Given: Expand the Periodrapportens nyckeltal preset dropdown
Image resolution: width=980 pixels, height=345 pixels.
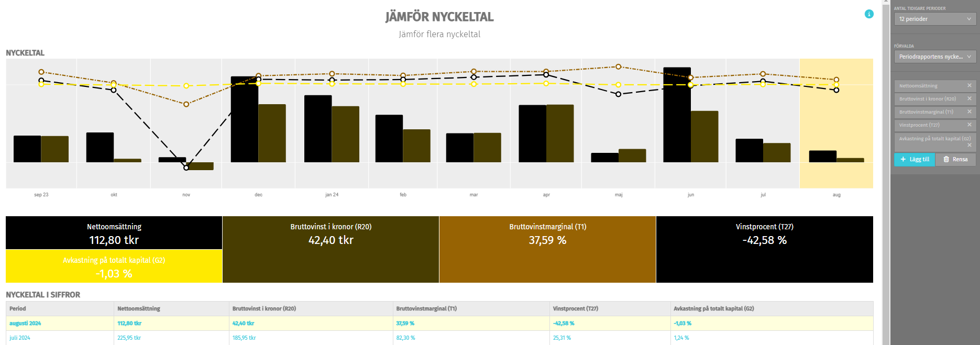Looking at the screenshot, I should pyautogui.click(x=935, y=57).
